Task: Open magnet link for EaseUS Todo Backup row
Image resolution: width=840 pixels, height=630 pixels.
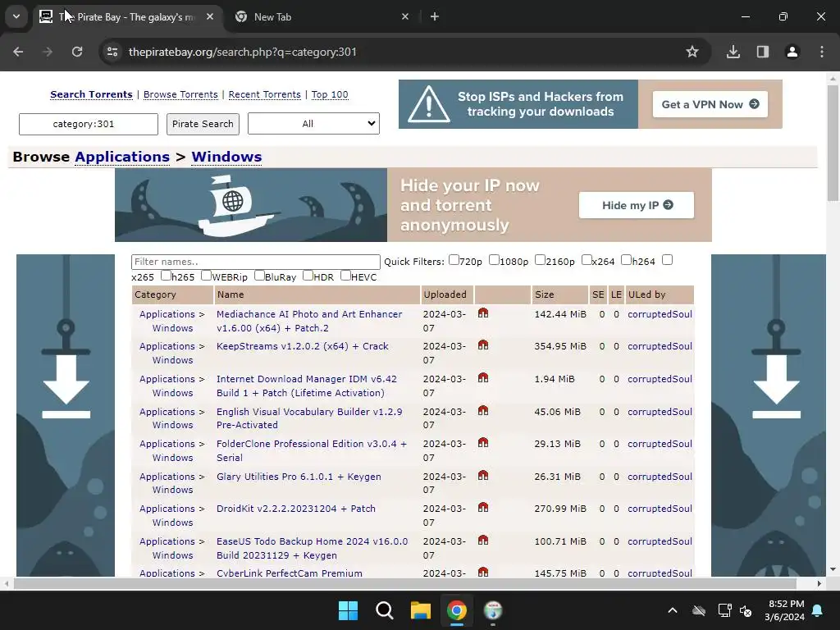Action: [x=482, y=541]
